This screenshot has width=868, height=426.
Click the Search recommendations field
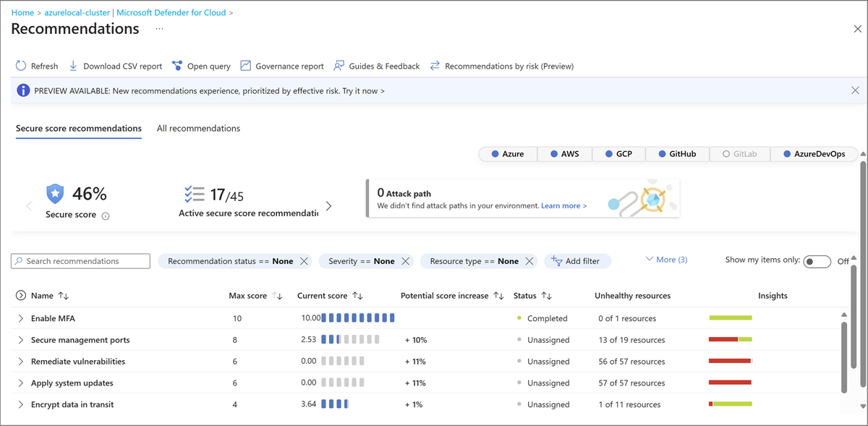pyautogui.click(x=80, y=261)
